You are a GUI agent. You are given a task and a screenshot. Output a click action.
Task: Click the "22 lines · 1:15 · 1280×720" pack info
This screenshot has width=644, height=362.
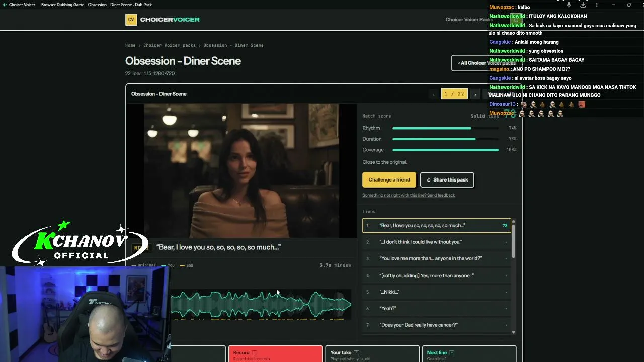coord(150,74)
